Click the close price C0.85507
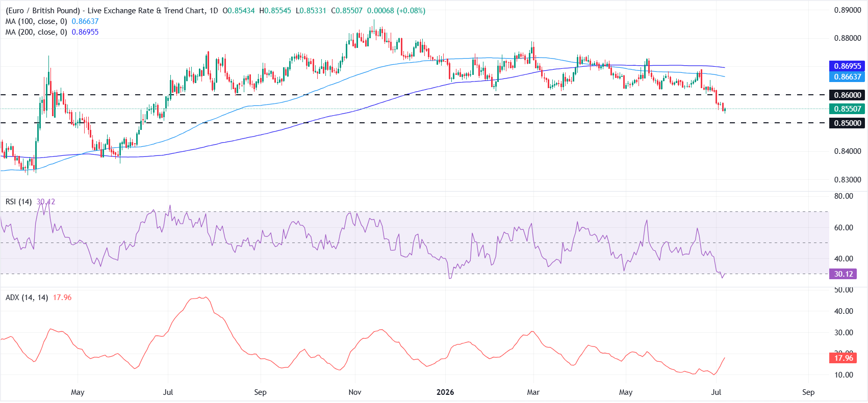The height and width of the screenshot is (403, 868). coord(346,11)
